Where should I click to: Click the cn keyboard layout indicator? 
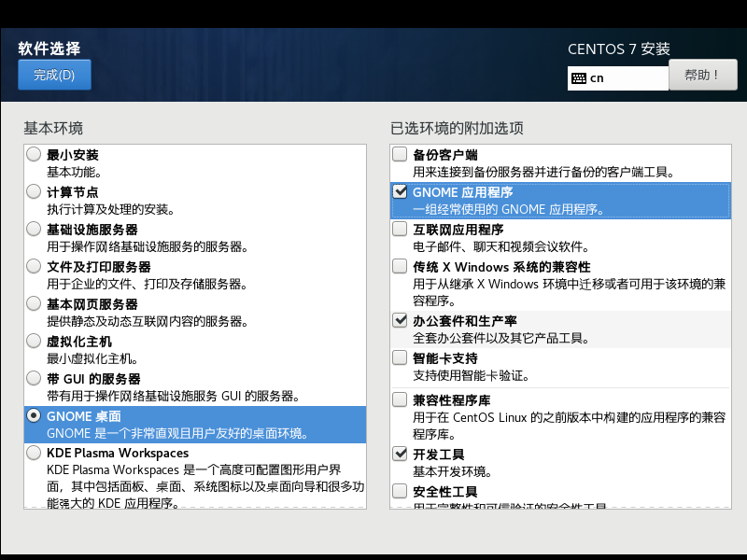pyautogui.click(x=618, y=78)
